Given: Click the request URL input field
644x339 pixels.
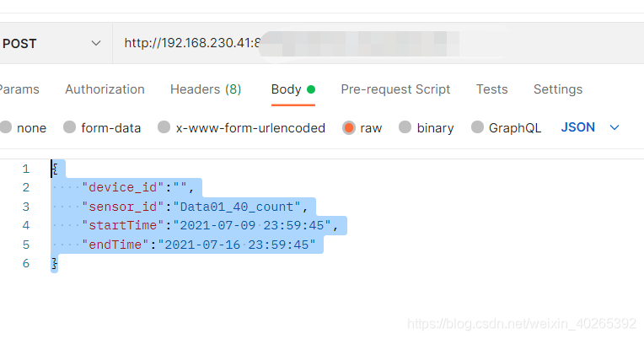Looking at the screenshot, I should 378,43.
